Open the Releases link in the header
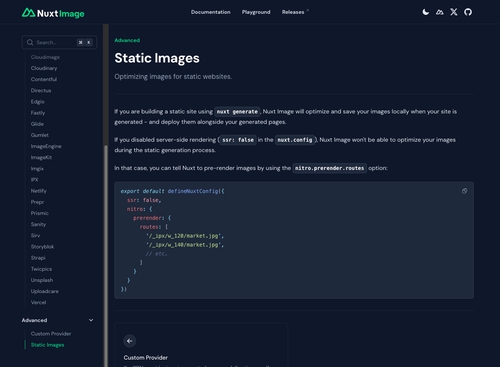 coord(293,12)
